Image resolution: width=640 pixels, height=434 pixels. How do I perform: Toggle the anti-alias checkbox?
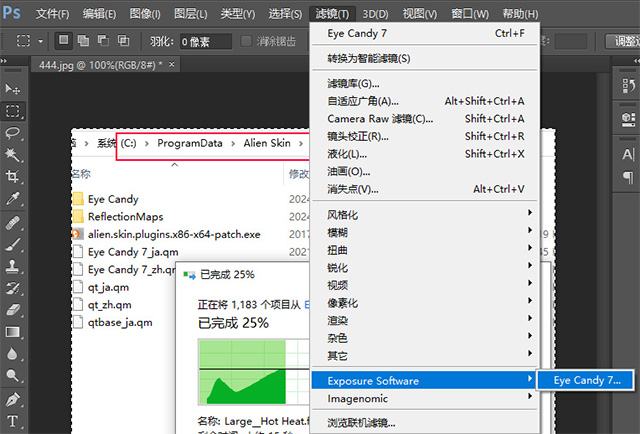[244, 41]
